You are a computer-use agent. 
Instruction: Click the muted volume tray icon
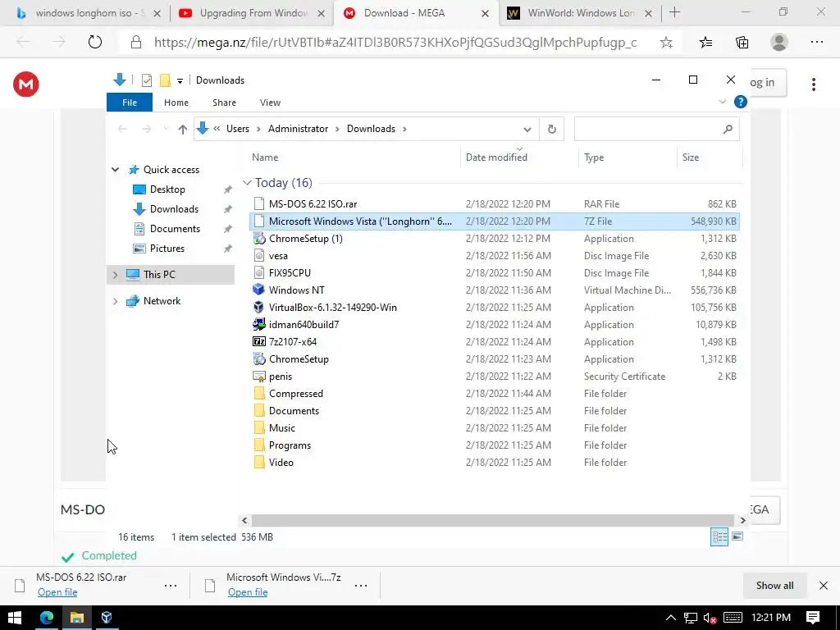tap(710, 619)
